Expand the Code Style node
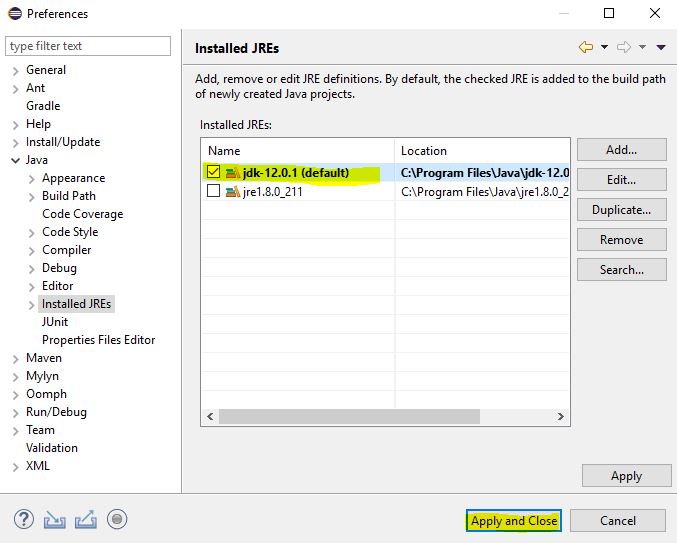The height and width of the screenshot is (543, 677). [32, 233]
